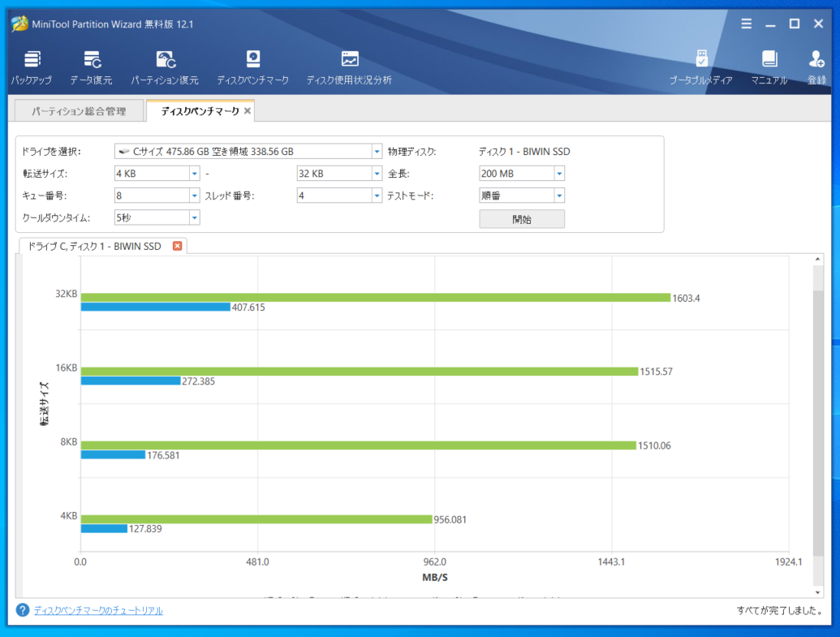Screen dimensions: 840x637
Task: Open the drive selection dropdown showing C:サイズ
Action: pos(376,150)
